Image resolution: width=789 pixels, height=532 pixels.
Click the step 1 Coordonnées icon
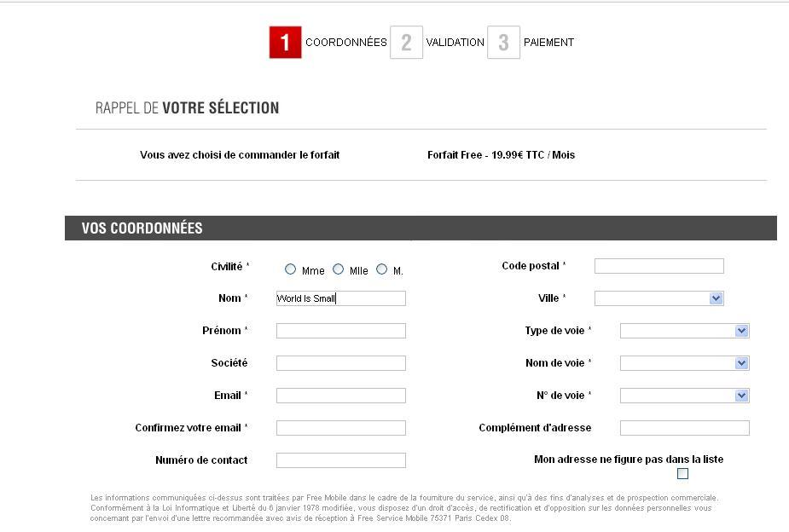click(x=285, y=43)
